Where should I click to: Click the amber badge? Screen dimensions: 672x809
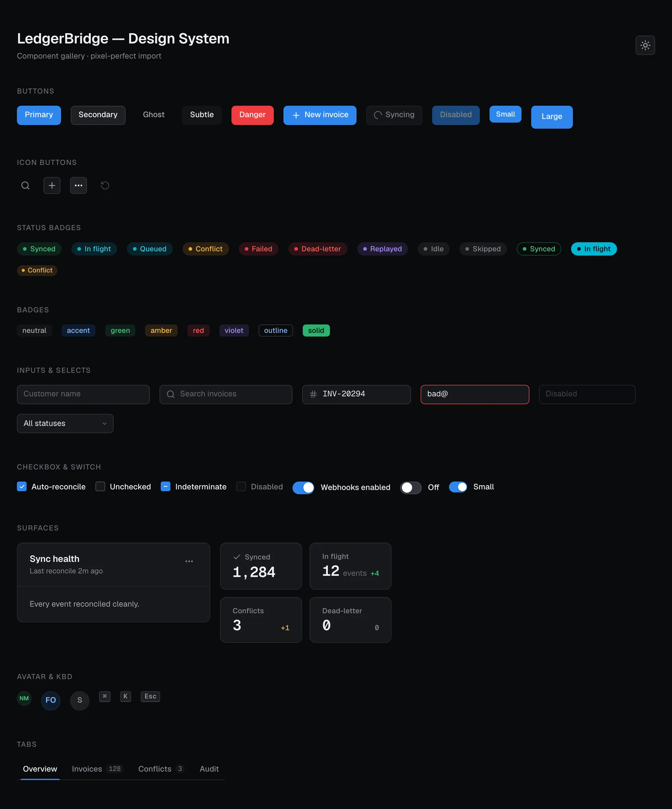point(162,331)
